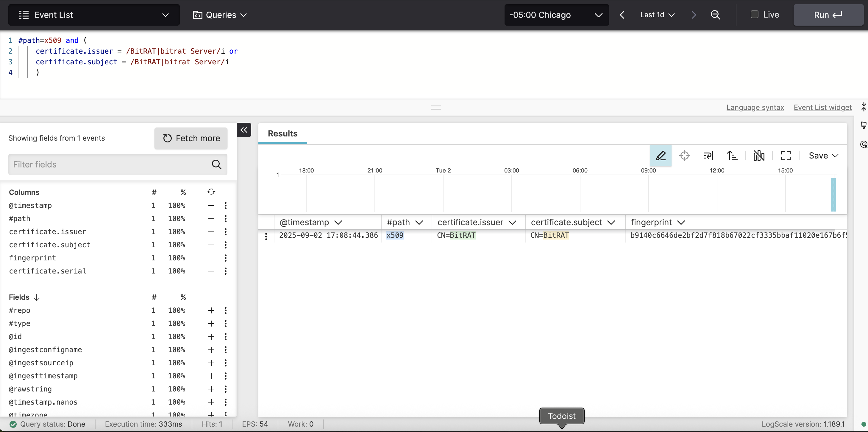The width and height of the screenshot is (868, 432).
Task: Click the crosshair target icon in results toolbar
Action: (x=684, y=156)
